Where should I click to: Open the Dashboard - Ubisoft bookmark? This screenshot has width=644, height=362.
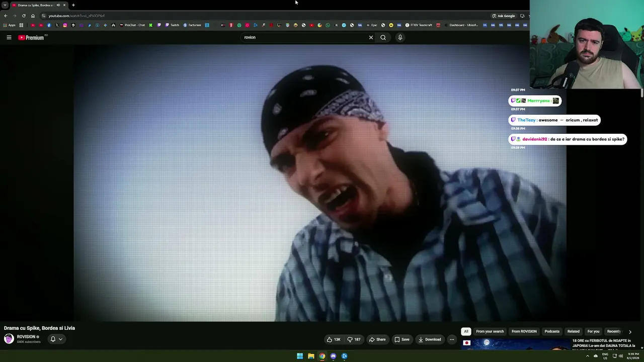461,25
